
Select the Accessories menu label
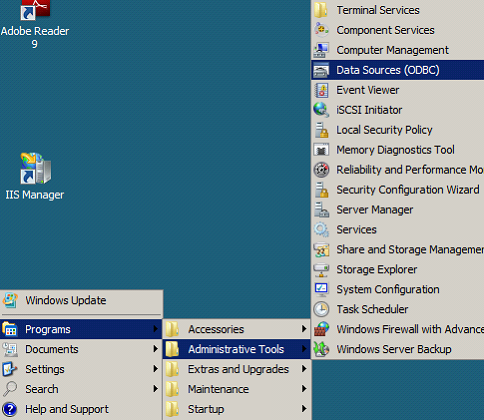click(x=216, y=329)
